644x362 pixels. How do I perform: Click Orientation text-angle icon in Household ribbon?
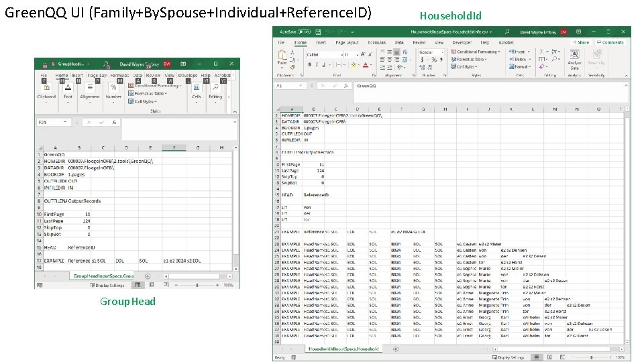(401, 67)
